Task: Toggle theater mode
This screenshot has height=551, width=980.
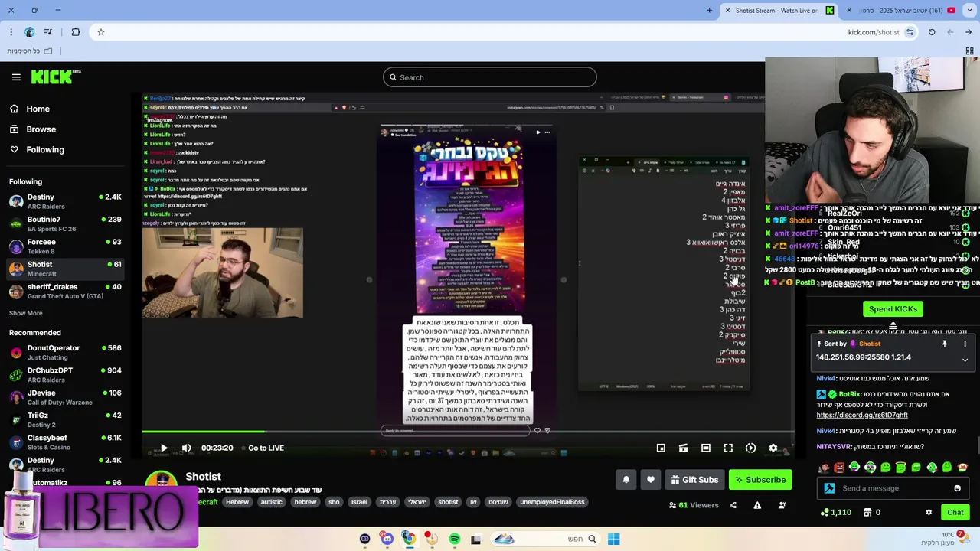Action: pyautogui.click(x=706, y=448)
